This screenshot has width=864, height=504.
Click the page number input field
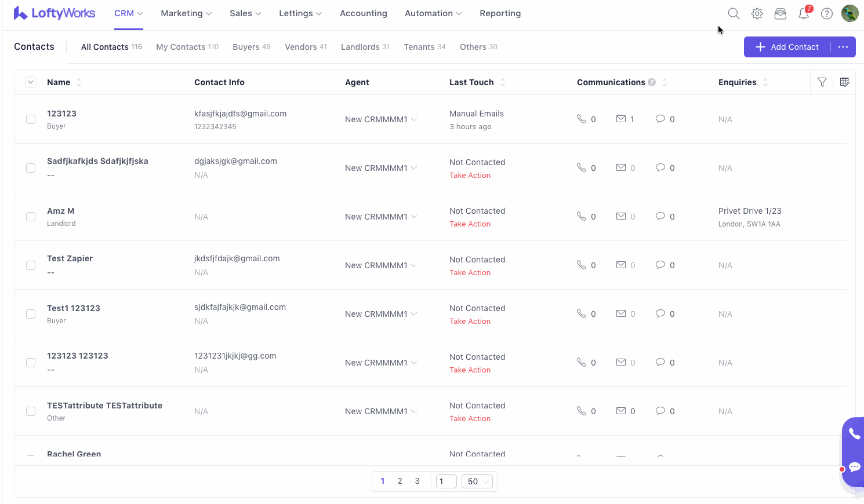pos(446,481)
